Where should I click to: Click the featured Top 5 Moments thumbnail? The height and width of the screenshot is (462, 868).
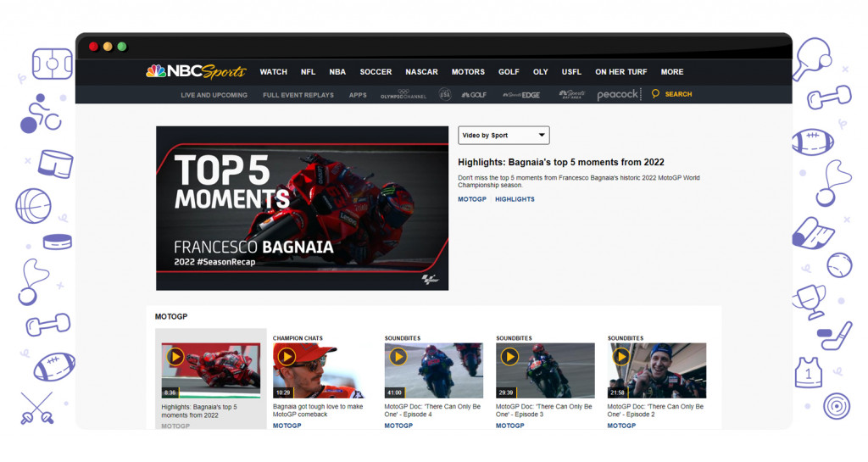(303, 208)
